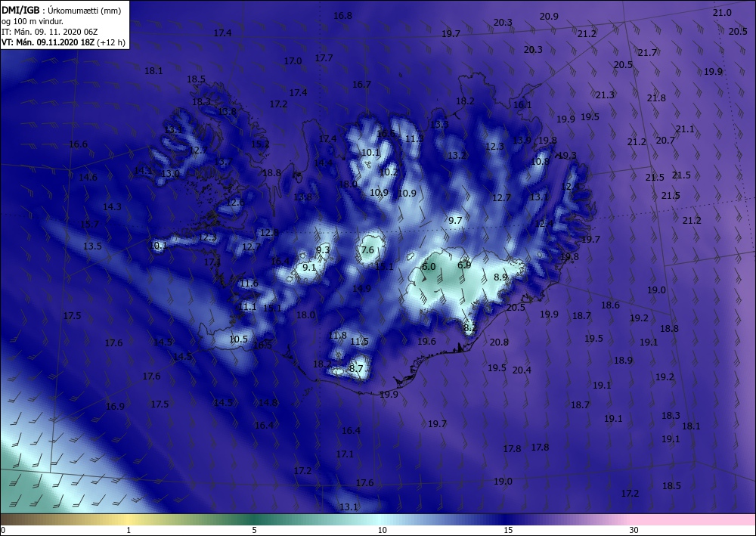This screenshot has height=536, width=756.
Task: Click the 'DMI/IGB : Úrkomumætti (mm)' title text
Action: (x=60, y=10)
